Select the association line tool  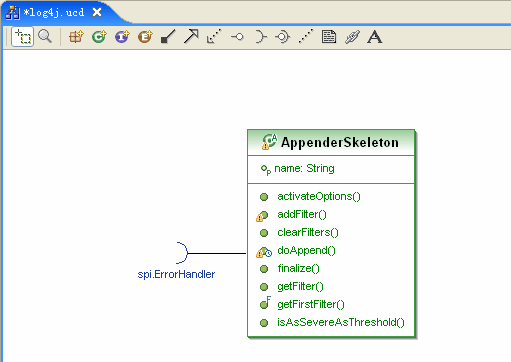coord(168,37)
